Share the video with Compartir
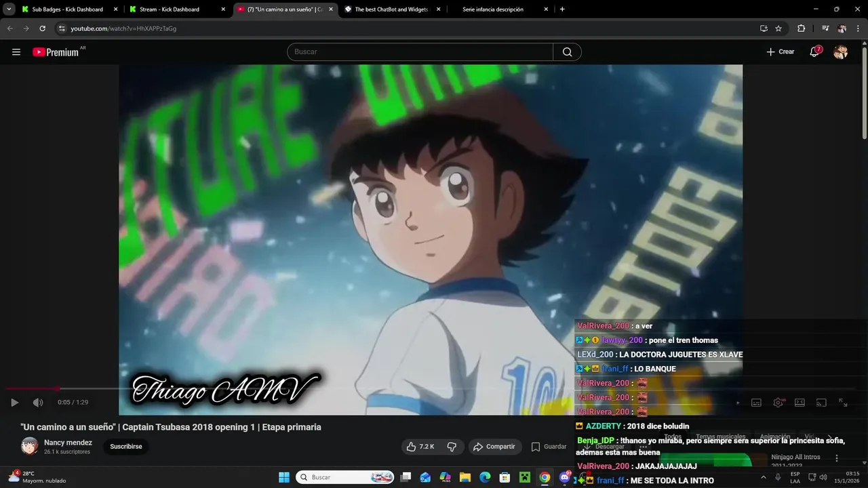The width and height of the screenshot is (868, 488). tap(494, 447)
